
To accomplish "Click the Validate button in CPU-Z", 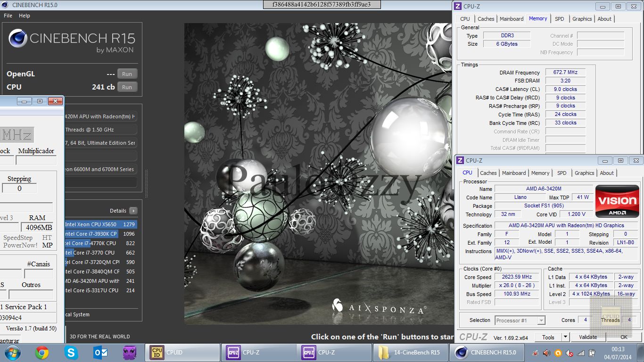I will [x=588, y=337].
